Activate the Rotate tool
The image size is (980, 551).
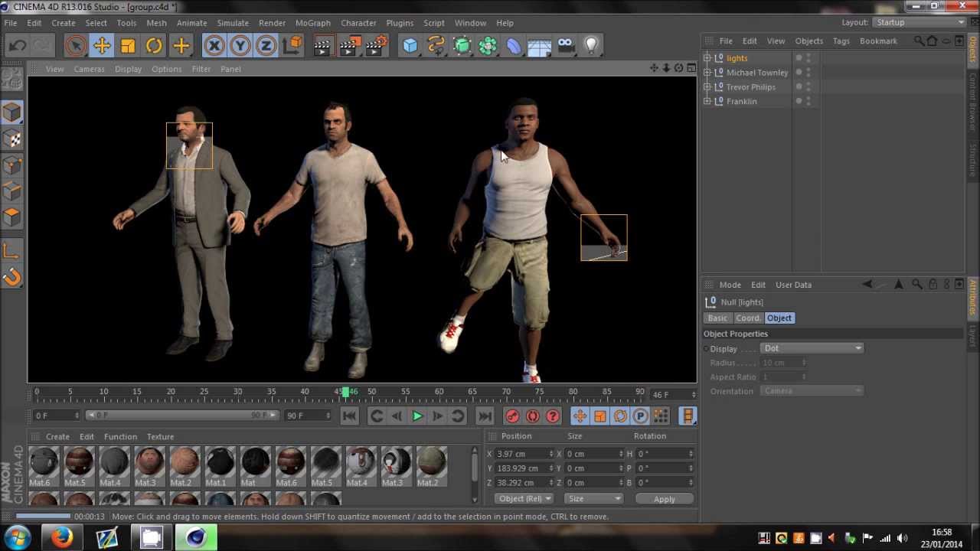click(x=154, y=46)
